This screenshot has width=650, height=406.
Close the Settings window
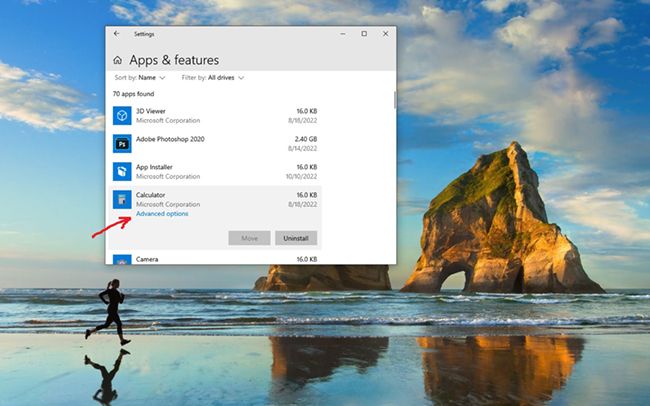click(x=386, y=34)
